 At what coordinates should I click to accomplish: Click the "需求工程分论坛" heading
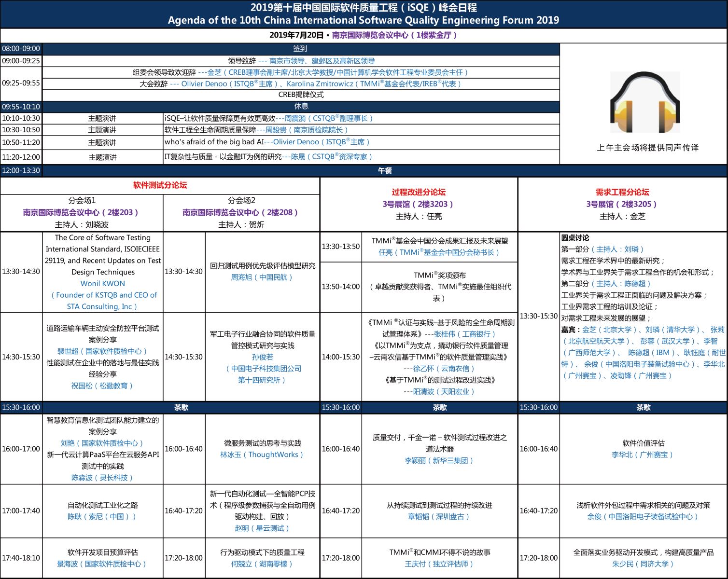[x=622, y=192]
